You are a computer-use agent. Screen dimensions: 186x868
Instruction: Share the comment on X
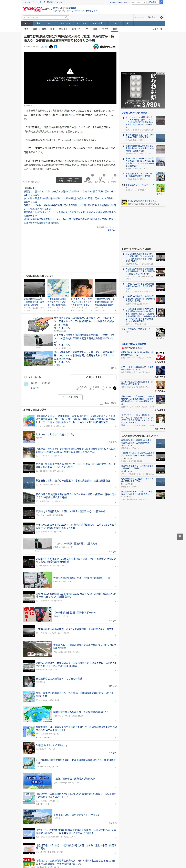point(115,388)
